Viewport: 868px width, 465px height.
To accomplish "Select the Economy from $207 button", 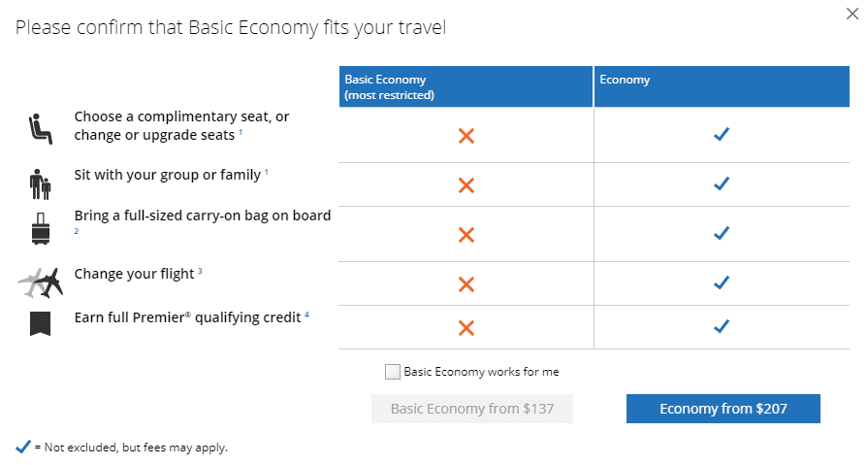I will pos(723,409).
